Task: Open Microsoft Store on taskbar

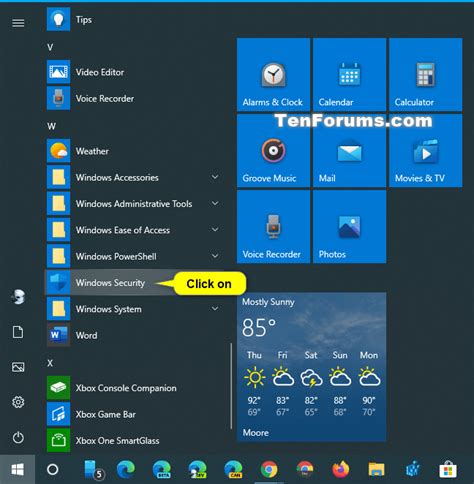Action: point(448,470)
